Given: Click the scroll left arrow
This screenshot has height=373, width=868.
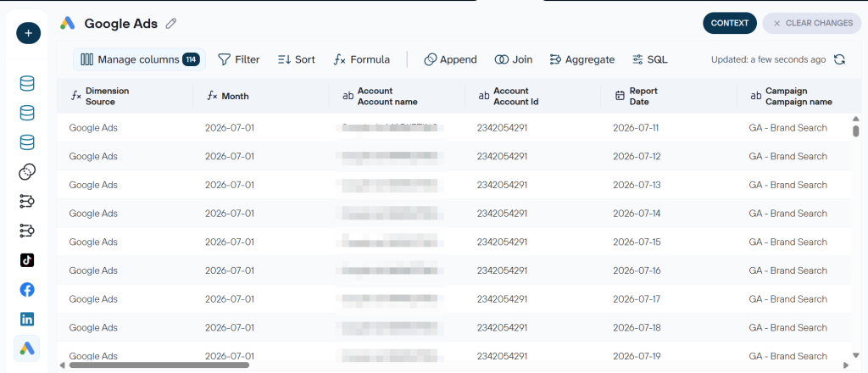Looking at the screenshot, I should (x=62, y=365).
